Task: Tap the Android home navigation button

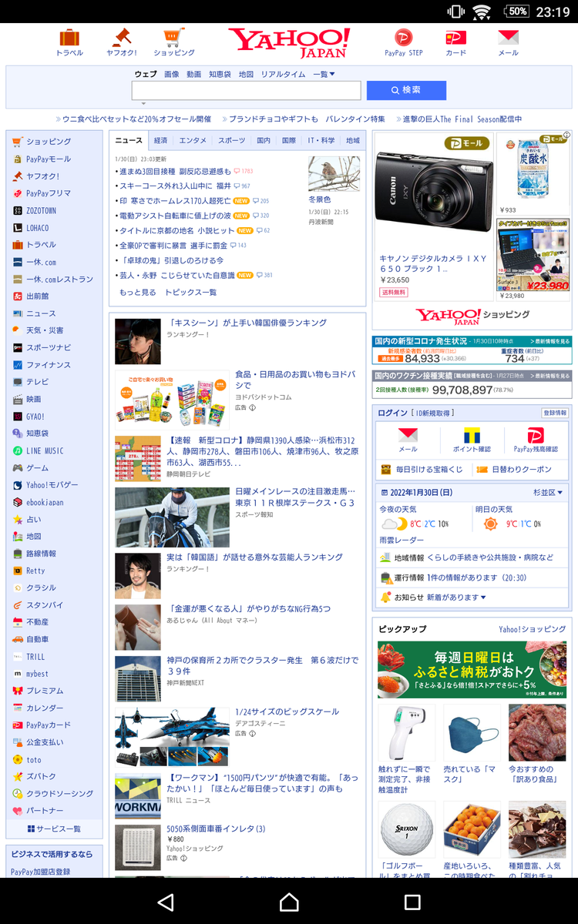Action: coord(289,902)
